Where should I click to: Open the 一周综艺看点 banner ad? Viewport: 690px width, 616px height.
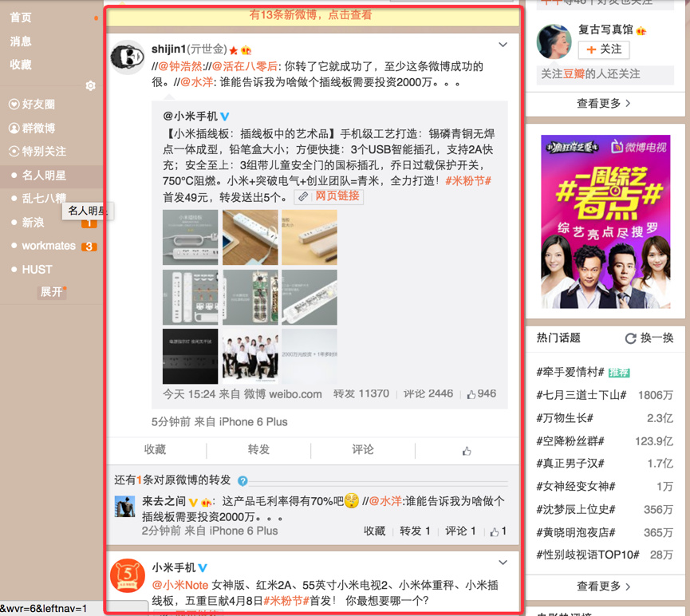605,222
